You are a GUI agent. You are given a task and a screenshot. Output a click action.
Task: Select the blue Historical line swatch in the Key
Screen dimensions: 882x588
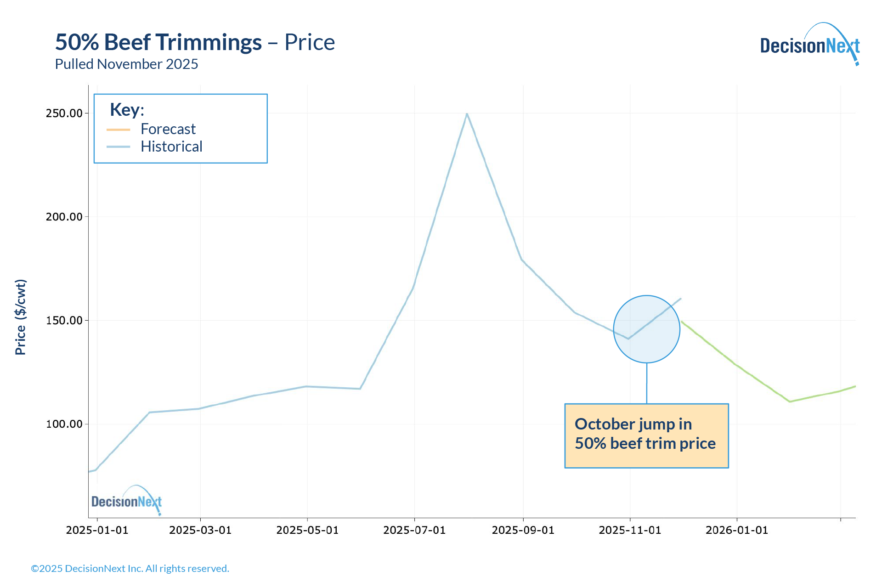[x=118, y=147]
